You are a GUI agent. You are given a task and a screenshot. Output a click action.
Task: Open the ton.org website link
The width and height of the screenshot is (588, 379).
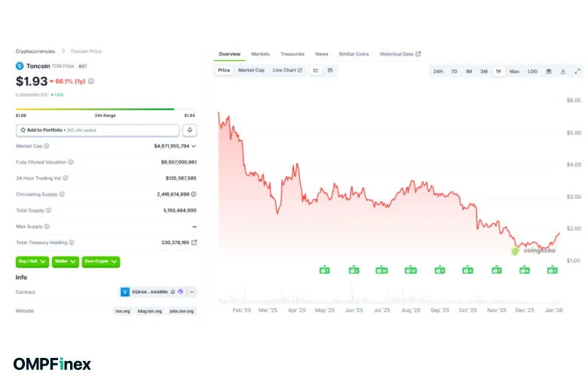pos(123,310)
